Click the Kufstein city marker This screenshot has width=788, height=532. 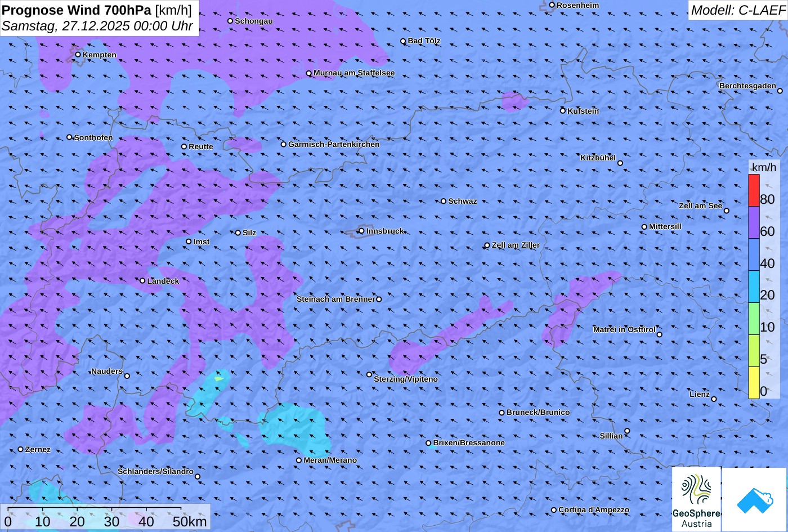coord(562,111)
